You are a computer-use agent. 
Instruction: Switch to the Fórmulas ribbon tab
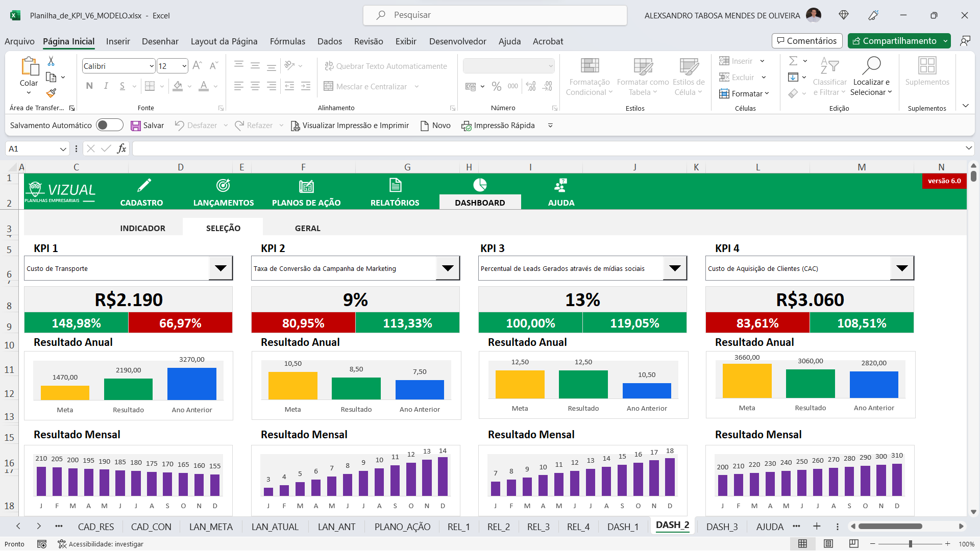click(x=287, y=41)
